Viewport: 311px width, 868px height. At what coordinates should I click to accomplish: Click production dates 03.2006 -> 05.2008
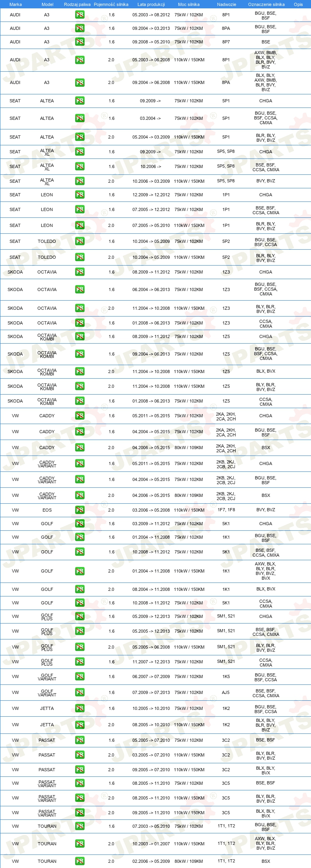(x=151, y=510)
